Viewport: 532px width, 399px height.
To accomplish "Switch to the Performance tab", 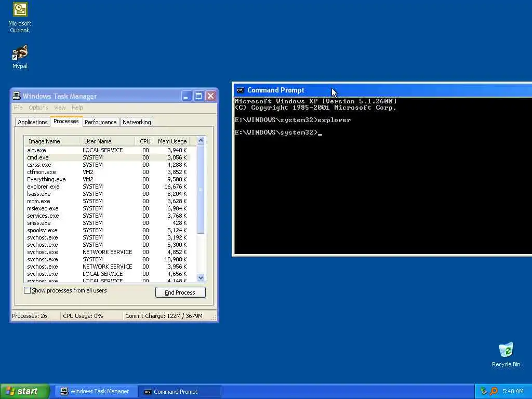I will click(100, 122).
